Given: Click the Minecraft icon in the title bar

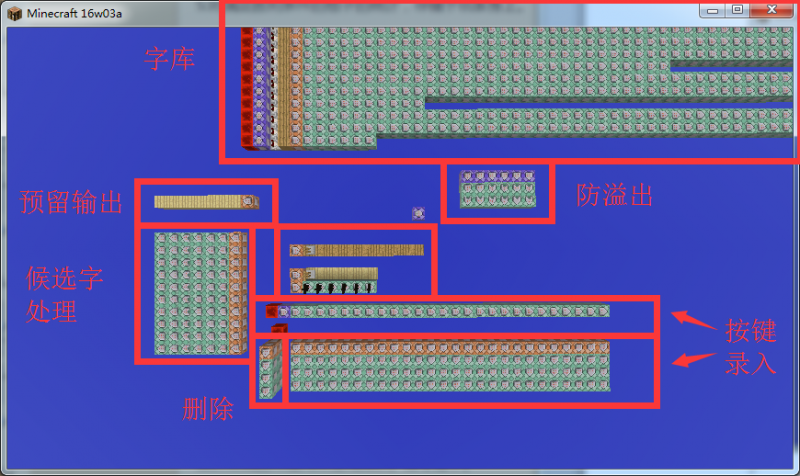Looking at the screenshot, I should click(x=14, y=13).
